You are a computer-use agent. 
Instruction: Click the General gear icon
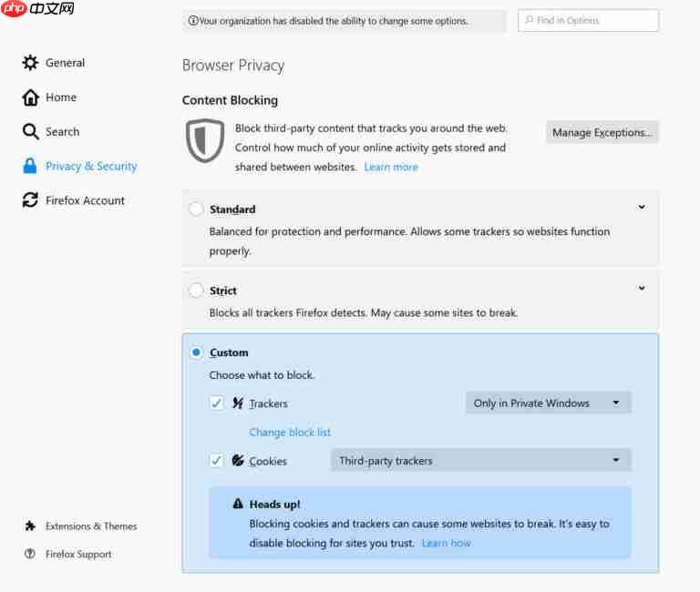click(30, 63)
